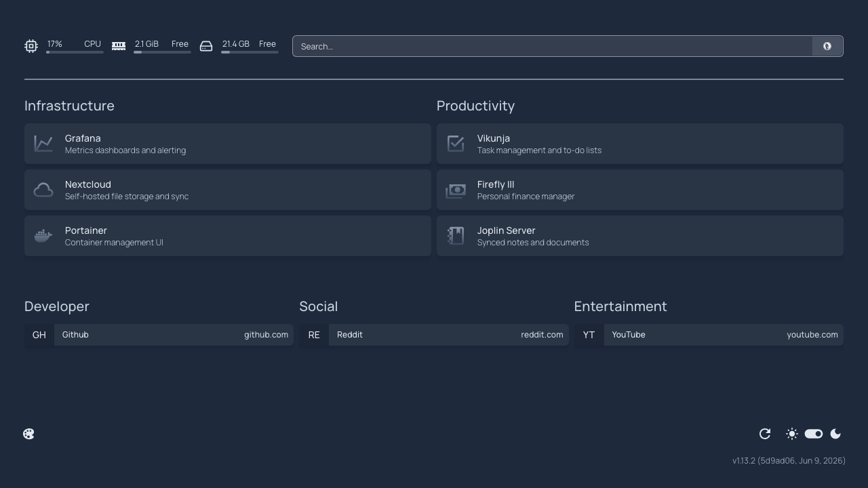Toggle the light/dark theme switch

click(814, 434)
